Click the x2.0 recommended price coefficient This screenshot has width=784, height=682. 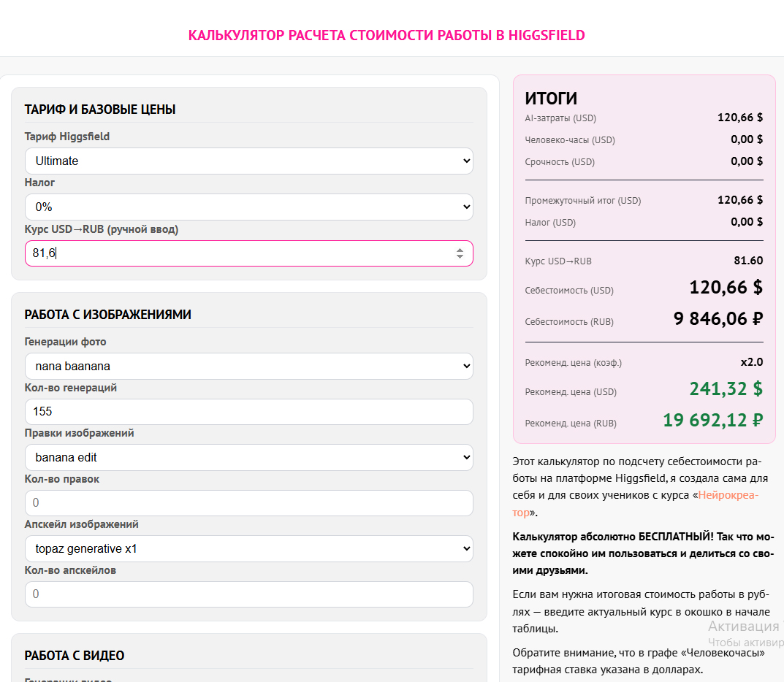(752, 362)
